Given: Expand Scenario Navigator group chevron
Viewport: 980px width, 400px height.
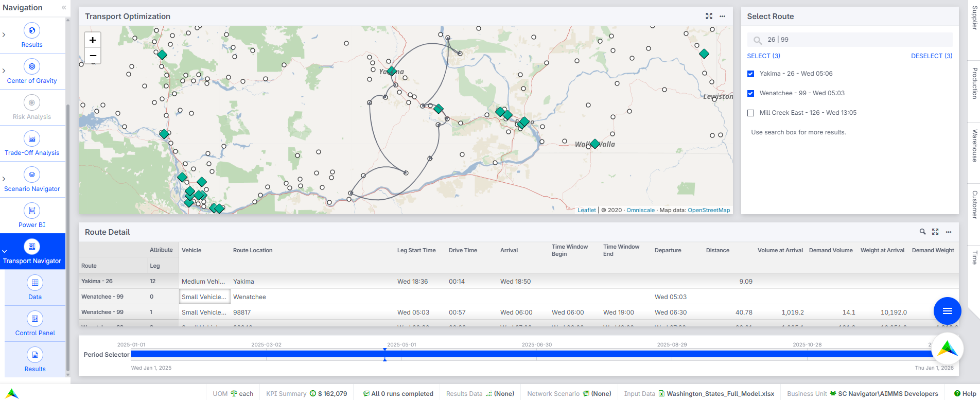Looking at the screenshot, I should tap(4, 179).
